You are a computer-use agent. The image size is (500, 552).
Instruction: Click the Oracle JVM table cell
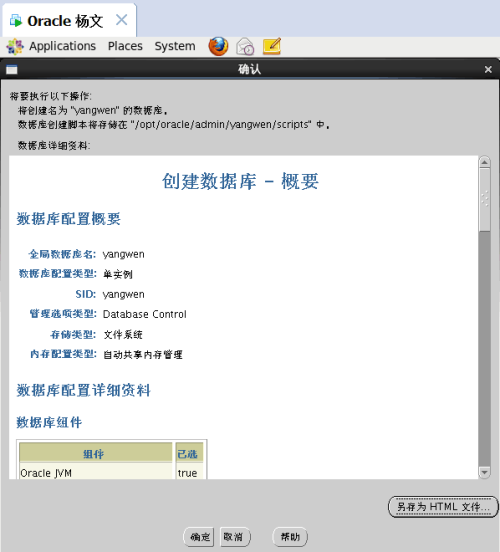click(95, 472)
